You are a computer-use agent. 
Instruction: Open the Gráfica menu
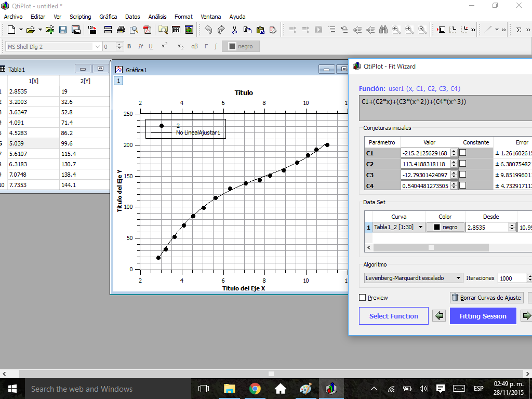click(x=108, y=17)
